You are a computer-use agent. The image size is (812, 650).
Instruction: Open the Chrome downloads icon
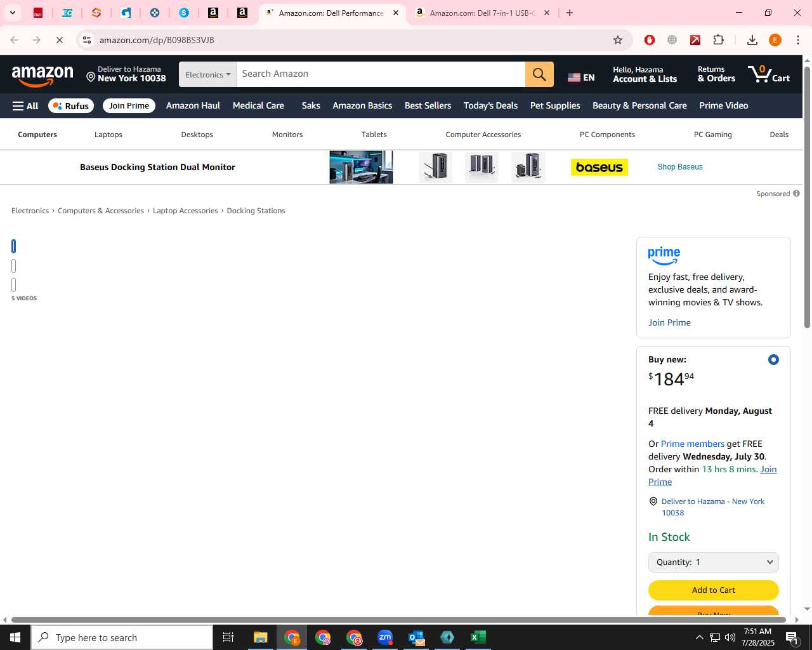[x=752, y=40]
